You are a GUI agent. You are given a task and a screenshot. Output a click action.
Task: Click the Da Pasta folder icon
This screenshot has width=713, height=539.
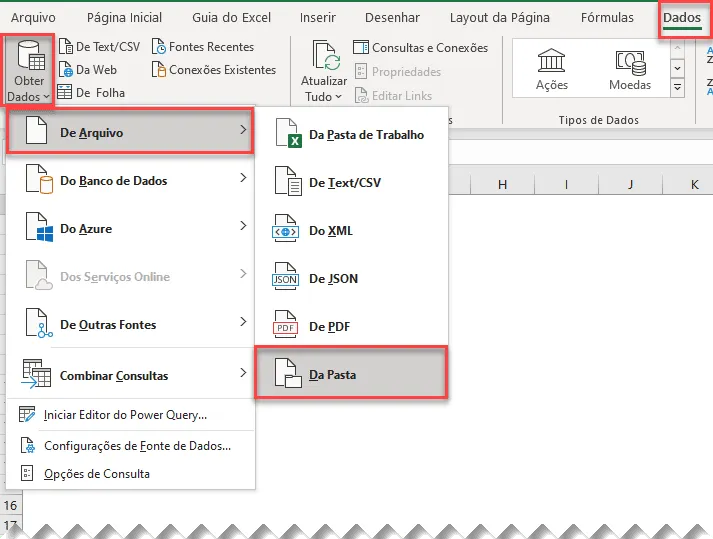[x=288, y=373]
